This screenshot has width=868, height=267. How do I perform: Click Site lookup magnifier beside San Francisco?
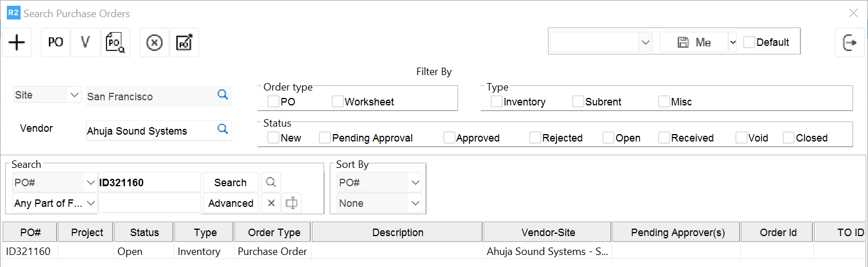(x=223, y=95)
